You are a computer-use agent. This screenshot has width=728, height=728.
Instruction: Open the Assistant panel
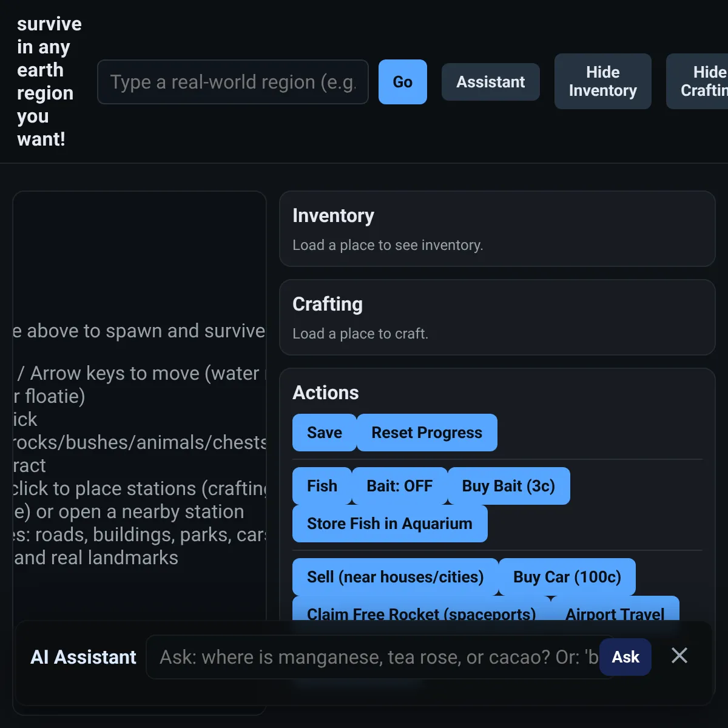click(491, 82)
